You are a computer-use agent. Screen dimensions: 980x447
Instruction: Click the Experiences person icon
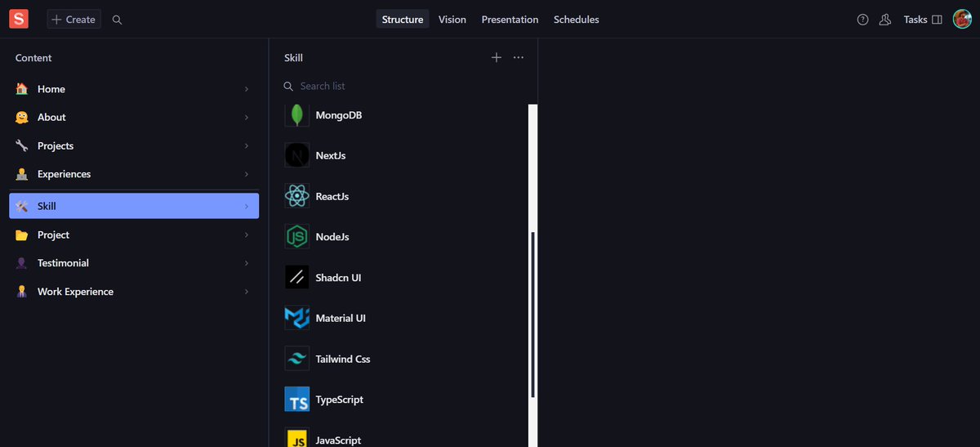tap(22, 174)
